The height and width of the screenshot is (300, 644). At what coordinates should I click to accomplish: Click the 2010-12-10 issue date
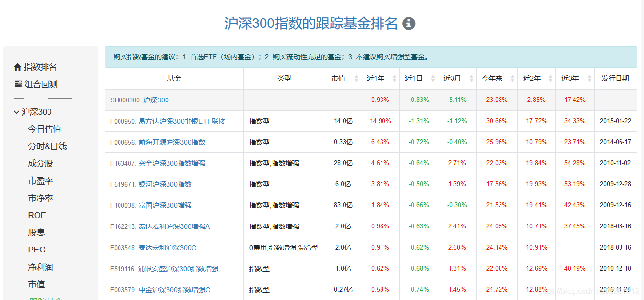point(616,269)
